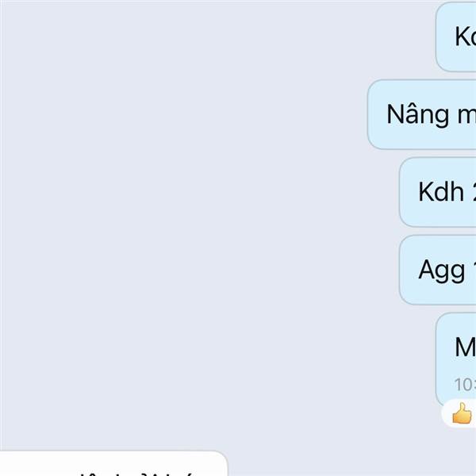Click the thumbs-up reaction emoji

[x=462, y=413]
